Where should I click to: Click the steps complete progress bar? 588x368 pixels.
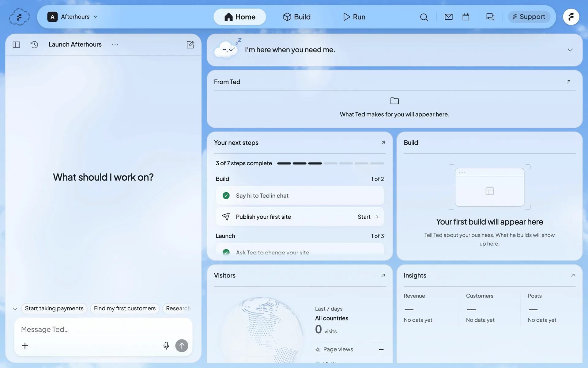point(330,163)
